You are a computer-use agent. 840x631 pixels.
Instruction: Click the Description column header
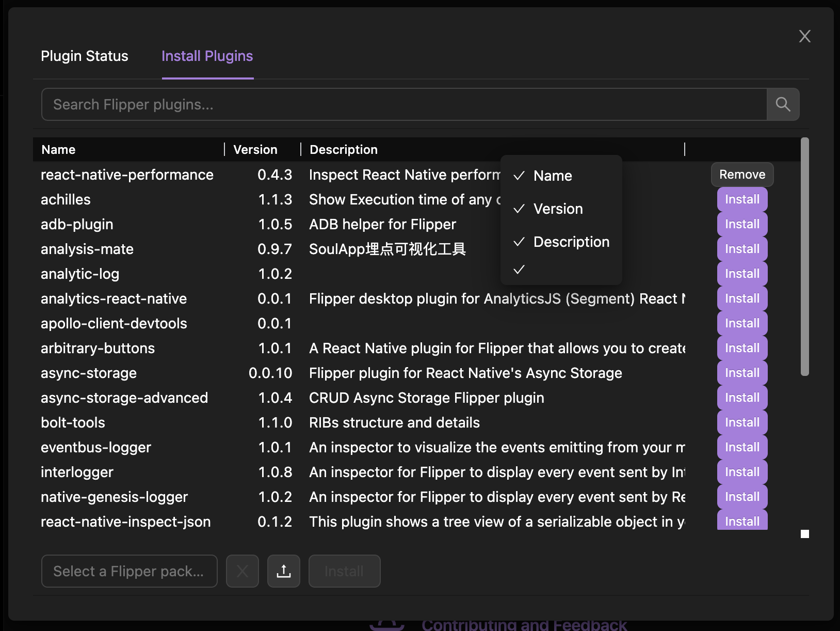[344, 150]
